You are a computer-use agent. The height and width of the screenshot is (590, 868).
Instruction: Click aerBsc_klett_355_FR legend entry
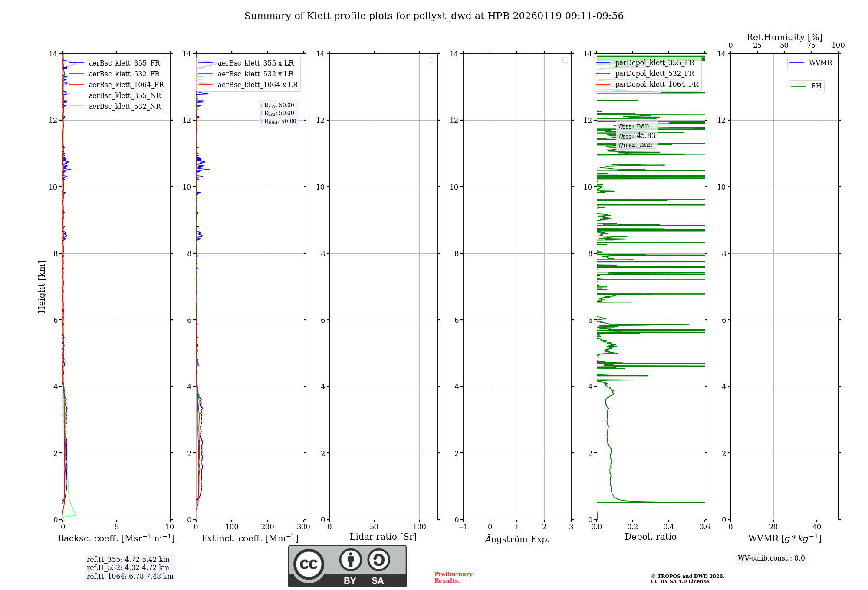(124, 63)
